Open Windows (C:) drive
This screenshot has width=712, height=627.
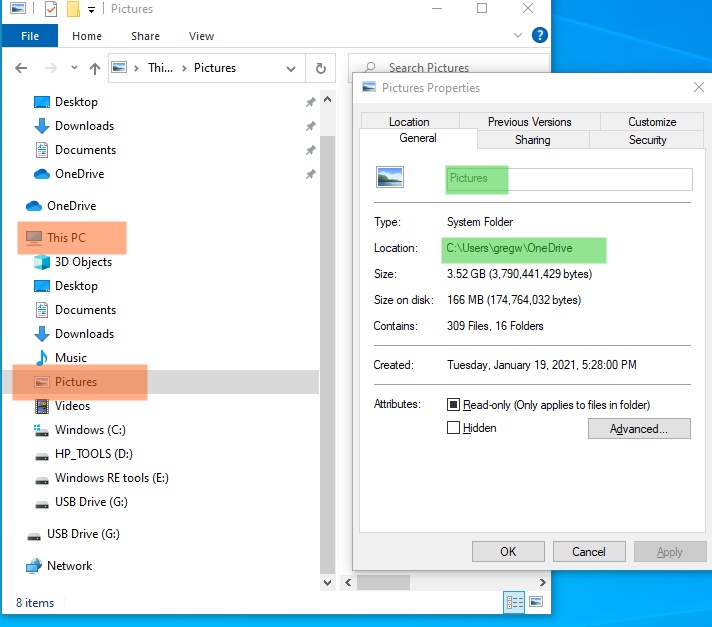[x=90, y=430]
